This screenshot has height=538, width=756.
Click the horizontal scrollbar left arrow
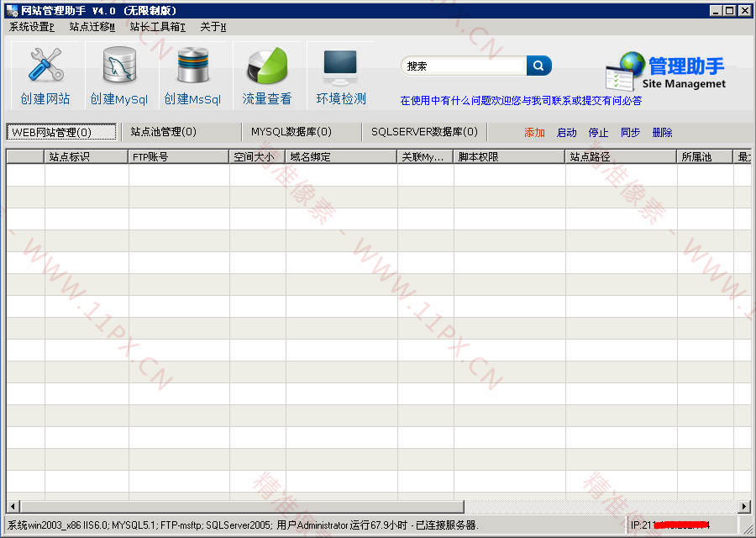(x=13, y=506)
